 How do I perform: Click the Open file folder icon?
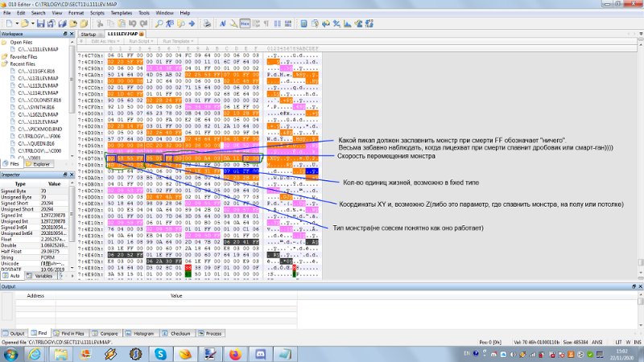coord(25,23)
